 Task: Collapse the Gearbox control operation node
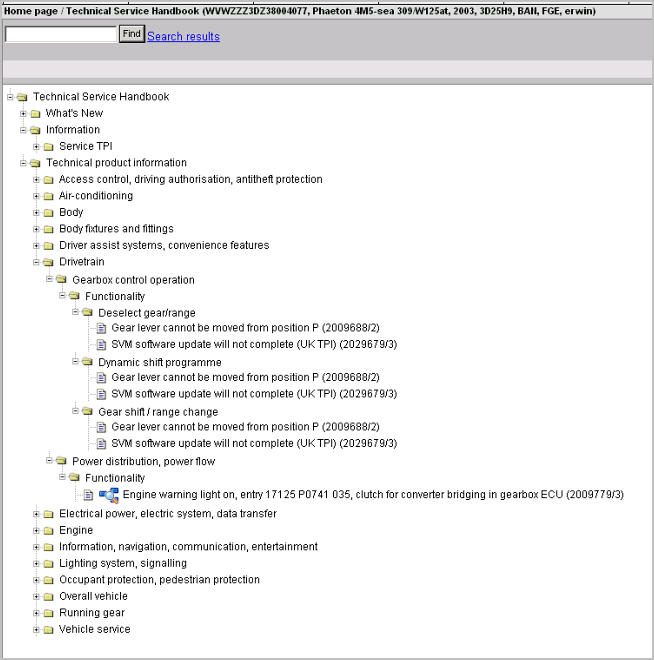pyautogui.click(x=50, y=279)
